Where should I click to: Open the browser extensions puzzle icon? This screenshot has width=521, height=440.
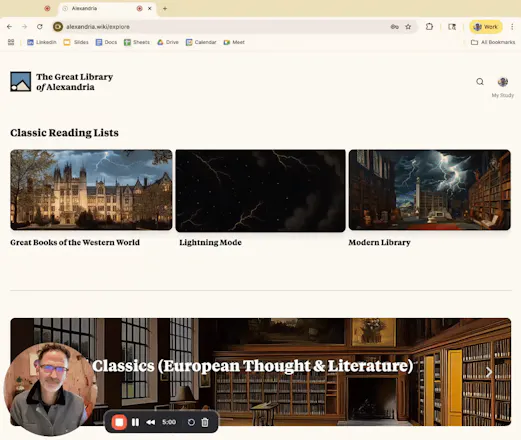click(429, 27)
